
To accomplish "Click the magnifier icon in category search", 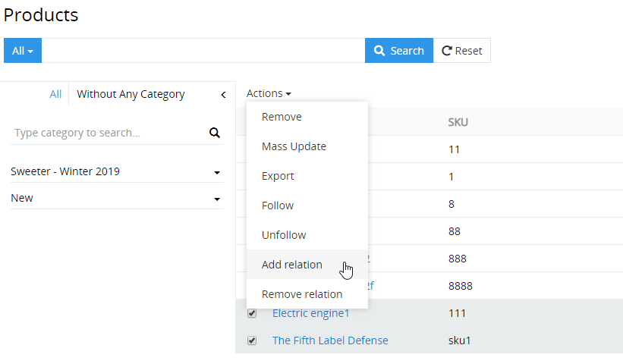I will tap(215, 133).
